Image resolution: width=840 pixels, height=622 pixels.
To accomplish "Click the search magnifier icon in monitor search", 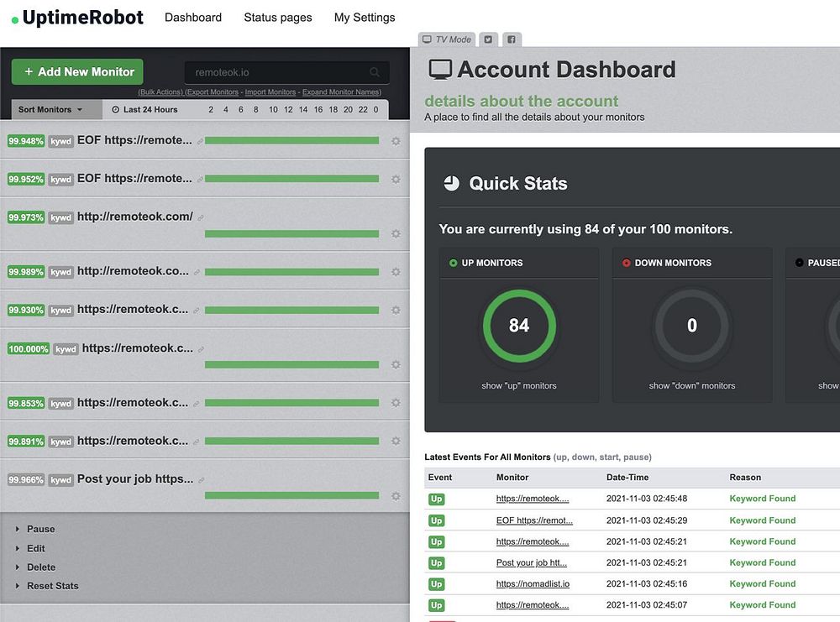I will (375, 71).
